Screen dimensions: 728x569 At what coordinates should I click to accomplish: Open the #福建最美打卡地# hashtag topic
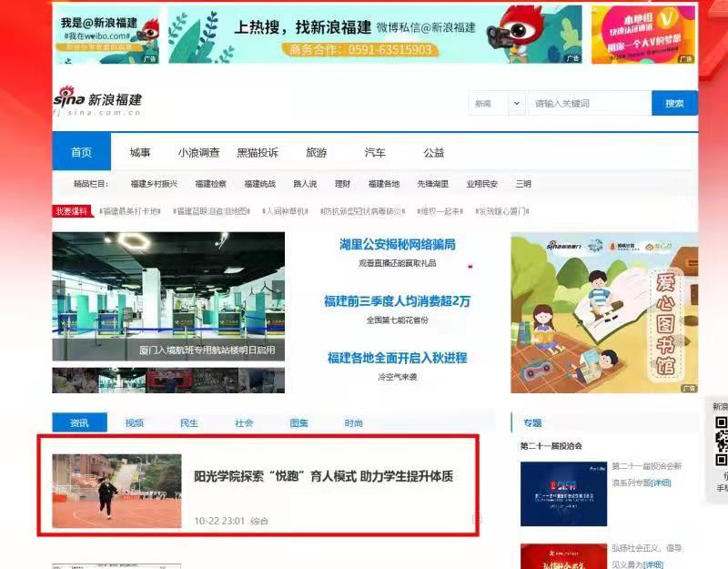point(130,211)
